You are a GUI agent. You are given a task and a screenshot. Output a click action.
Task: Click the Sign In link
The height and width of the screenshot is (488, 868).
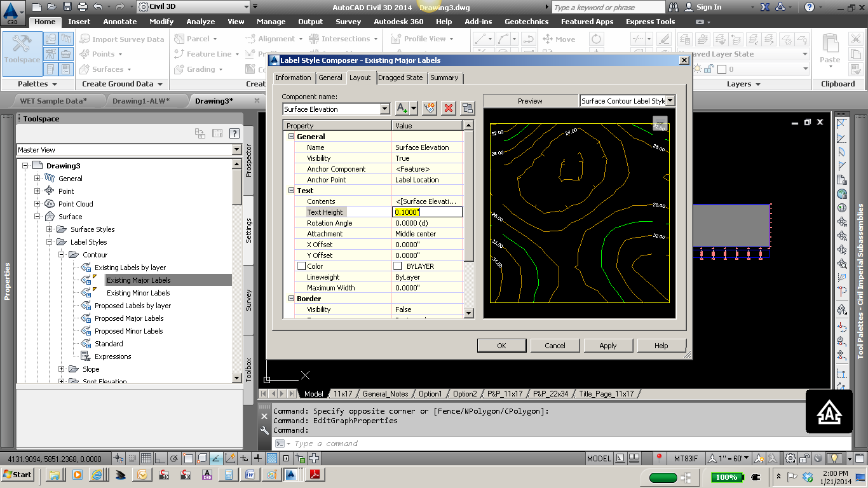(709, 7)
